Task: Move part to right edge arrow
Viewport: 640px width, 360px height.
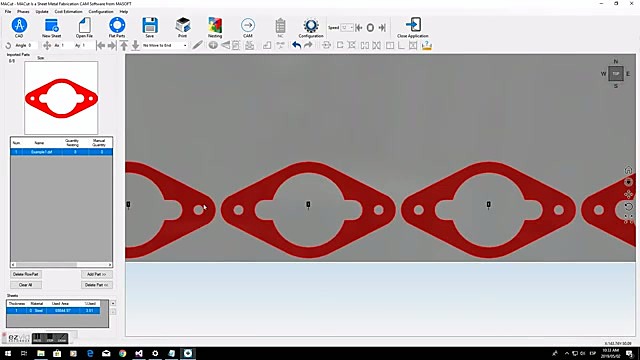Action: pyautogui.click(x=112, y=45)
